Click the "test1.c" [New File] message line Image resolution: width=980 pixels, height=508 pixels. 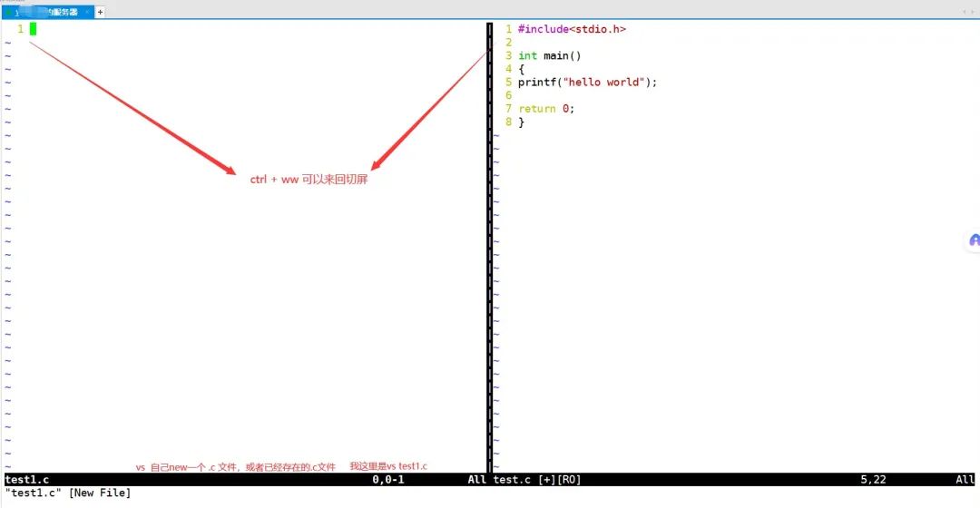(68, 493)
